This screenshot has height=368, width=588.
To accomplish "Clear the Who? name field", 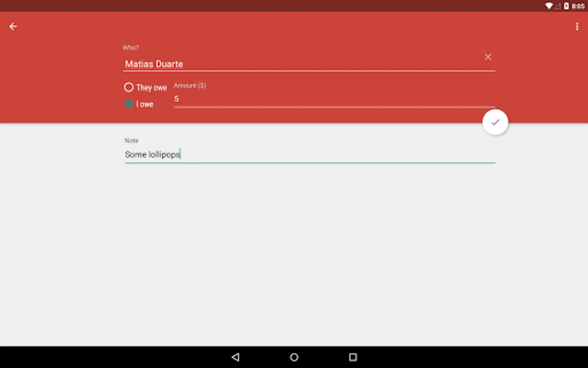I will [x=488, y=57].
